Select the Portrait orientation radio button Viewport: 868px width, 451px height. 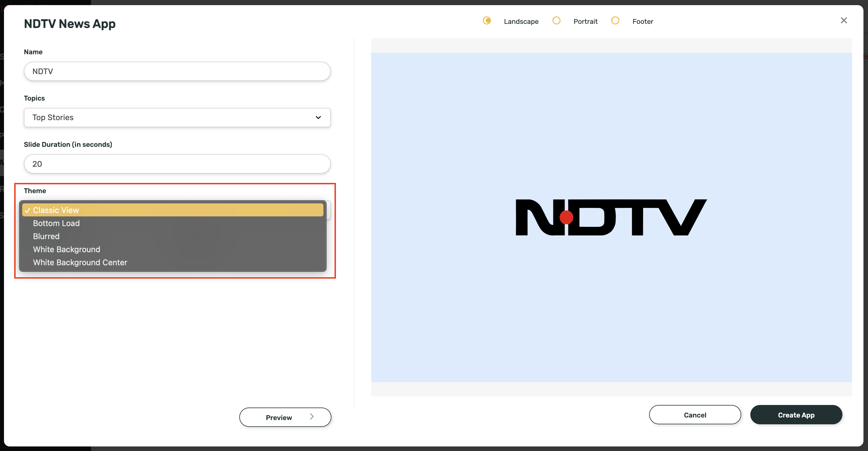(556, 20)
